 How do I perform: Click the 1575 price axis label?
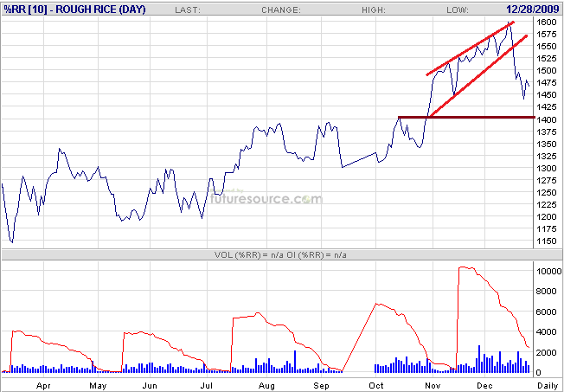(x=546, y=35)
